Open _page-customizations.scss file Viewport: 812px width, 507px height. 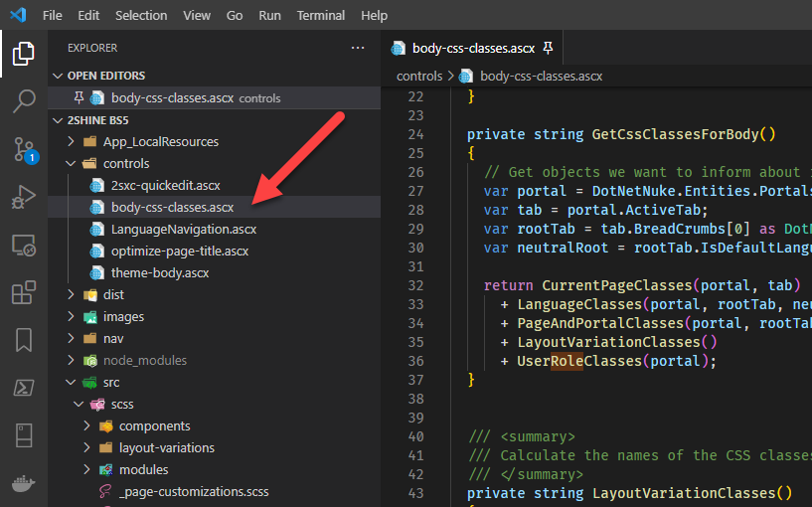click(193, 491)
